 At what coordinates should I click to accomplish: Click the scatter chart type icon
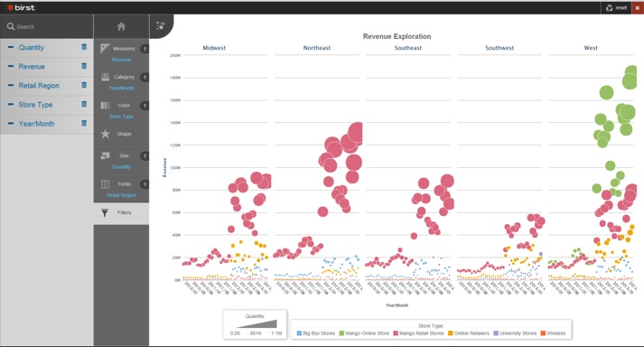click(161, 26)
